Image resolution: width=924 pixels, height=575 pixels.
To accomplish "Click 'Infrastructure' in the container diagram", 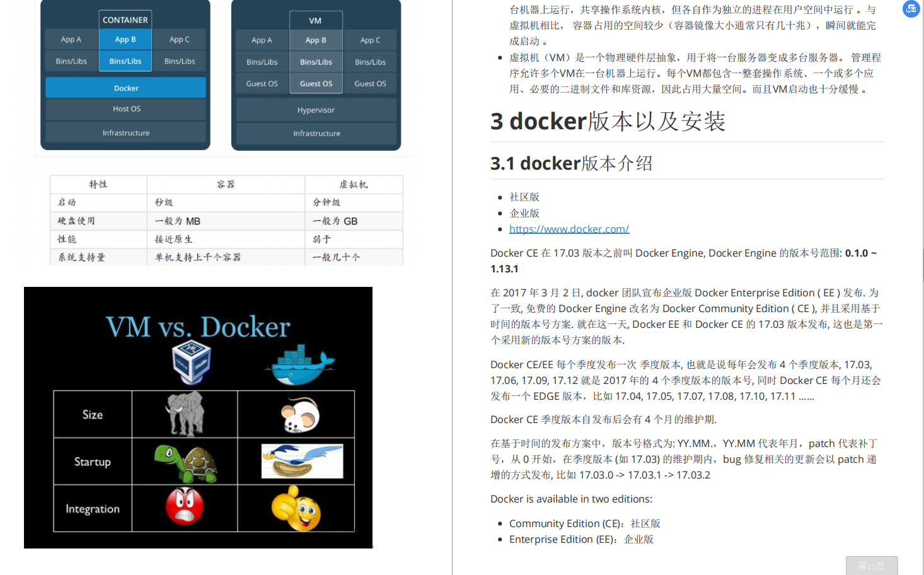I will click(125, 132).
